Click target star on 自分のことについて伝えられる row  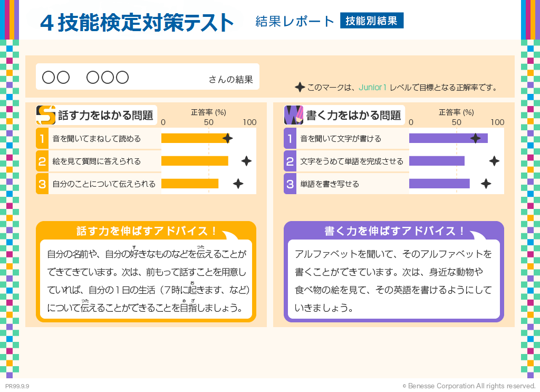point(238,184)
